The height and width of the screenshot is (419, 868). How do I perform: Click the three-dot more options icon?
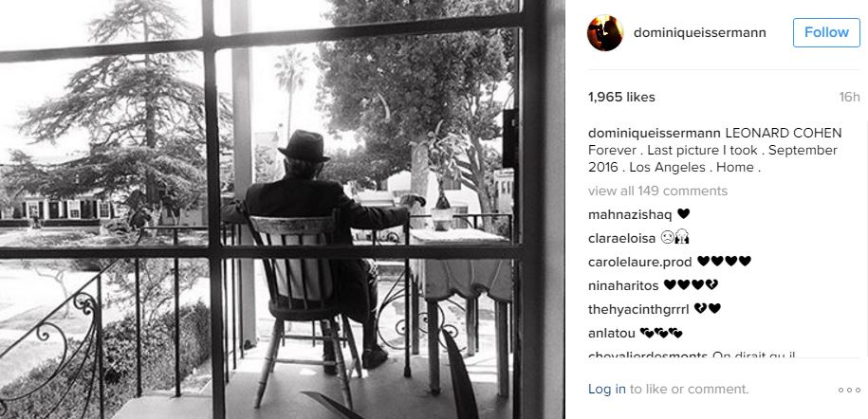point(849,390)
